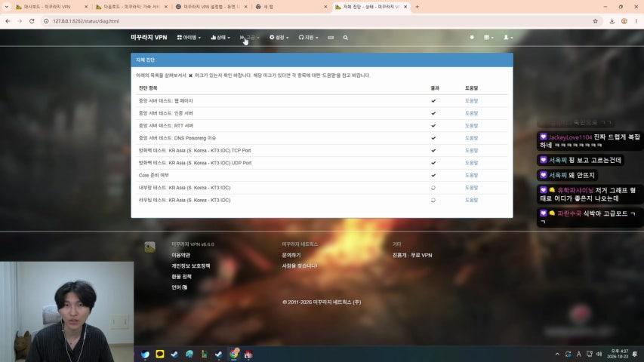Image resolution: width=644 pixels, height=362 pixels.
Task: Click the check mark result for Core 준비 여부
Action: click(433, 175)
